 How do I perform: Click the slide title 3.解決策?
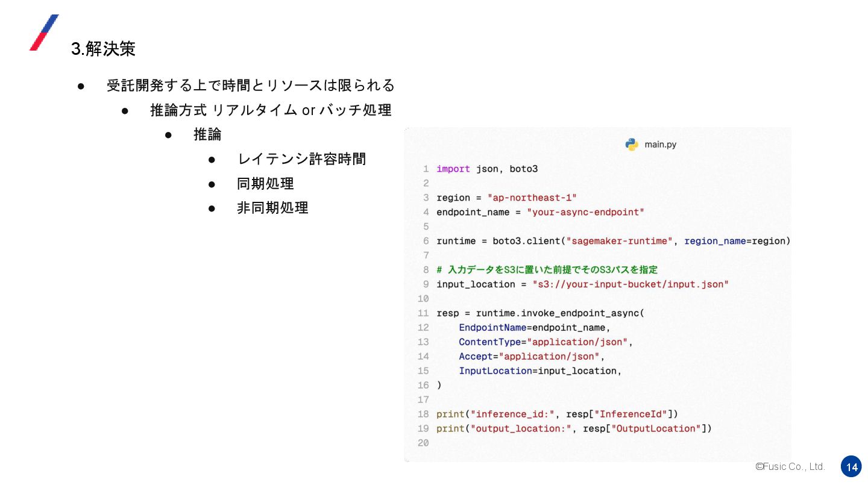103,49
